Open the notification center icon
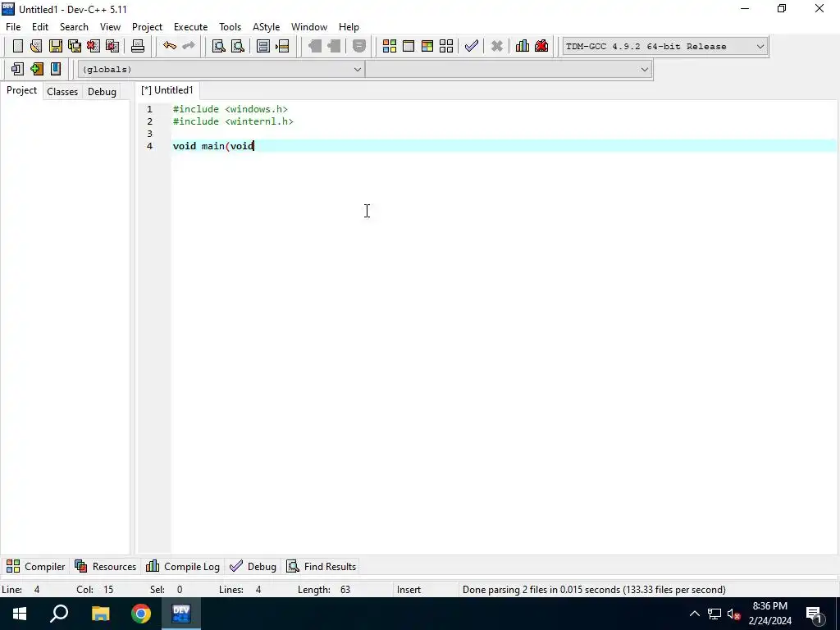 coord(814,614)
